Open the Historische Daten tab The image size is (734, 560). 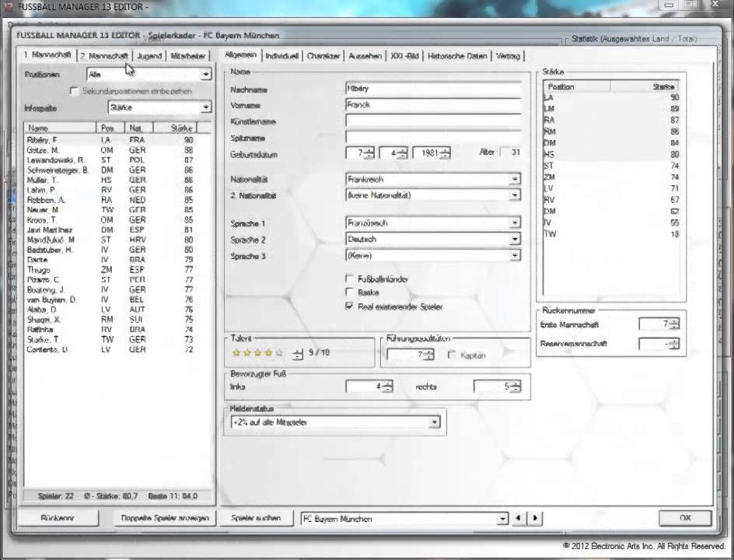[457, 56]
